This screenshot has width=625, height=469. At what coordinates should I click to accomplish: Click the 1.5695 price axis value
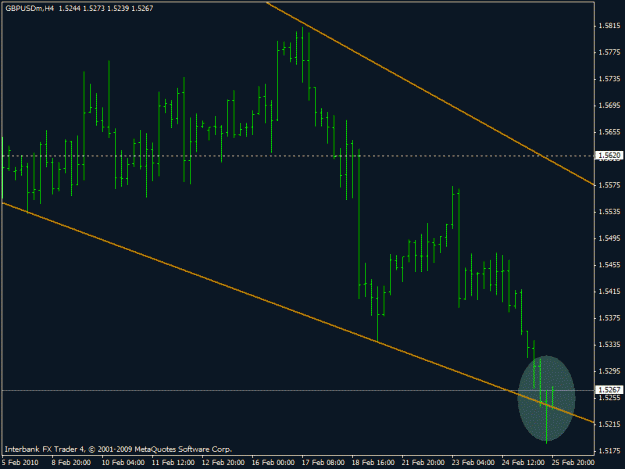click(x=609, y=106)
